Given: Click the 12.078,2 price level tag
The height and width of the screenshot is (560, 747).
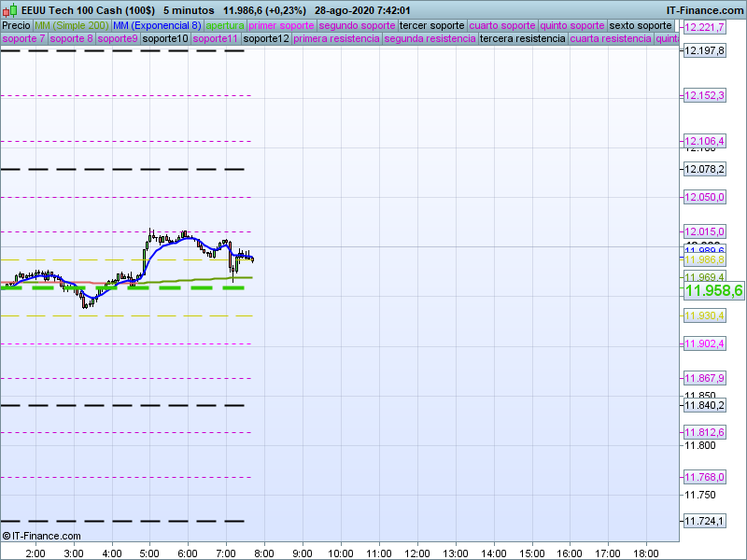Looking at the screenshot, I should pos(704,169).
